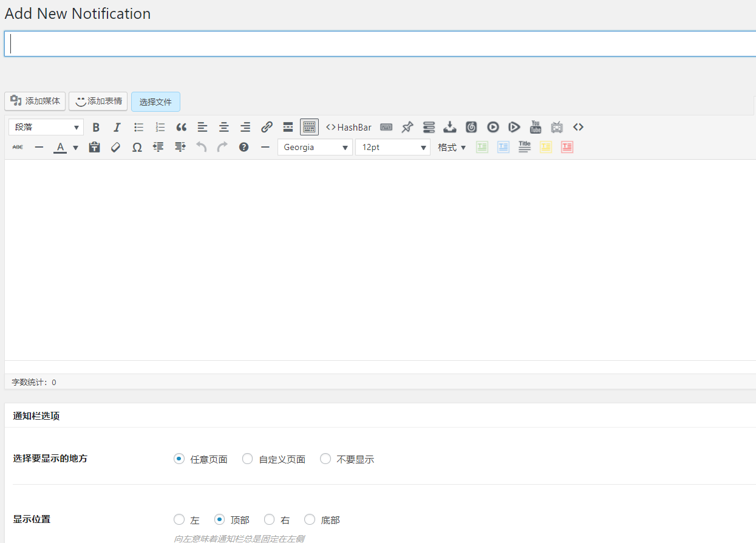This screenshot has height=543, width=756.
Task: Click the 添加媒体 add media button
Action: tap(35, 101)
